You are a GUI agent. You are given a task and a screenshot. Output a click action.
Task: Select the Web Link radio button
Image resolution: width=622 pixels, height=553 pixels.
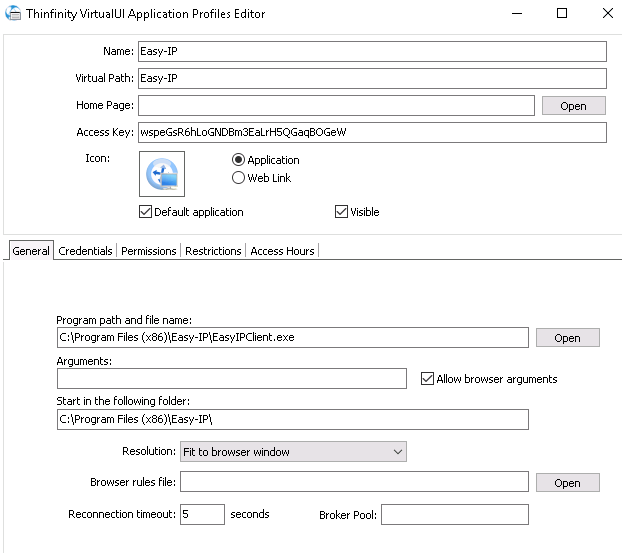click(238, 178)
